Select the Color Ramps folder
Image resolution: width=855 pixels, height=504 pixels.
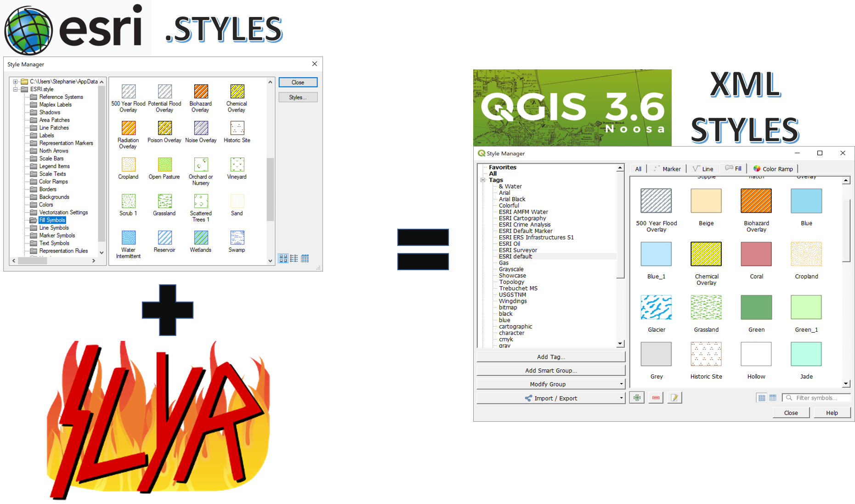pyautogui.click(x=53, y=181)
